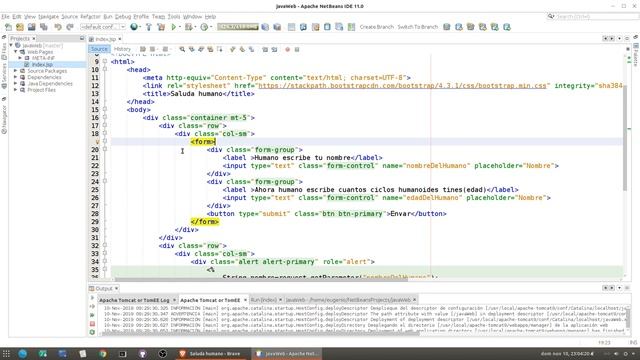Collapse the javaWeb project node
This screenshot has width=640, height=360.
(x=11, y=46)
